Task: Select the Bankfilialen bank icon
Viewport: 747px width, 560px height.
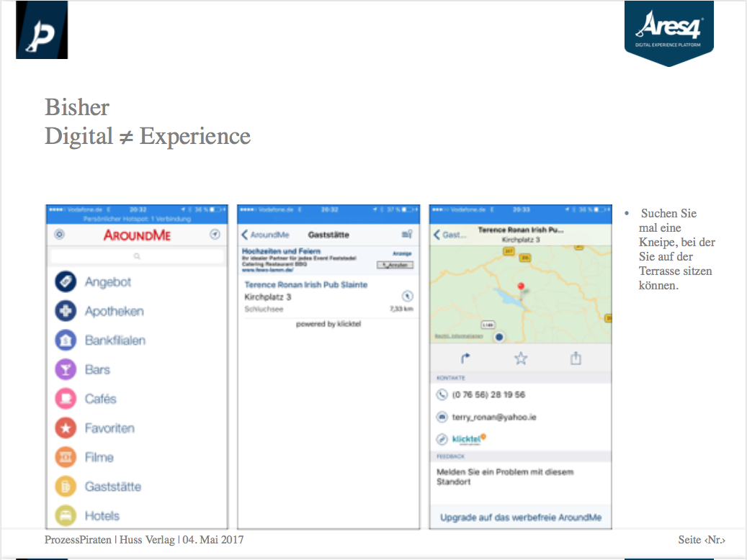Action: [x=66, y=340]
